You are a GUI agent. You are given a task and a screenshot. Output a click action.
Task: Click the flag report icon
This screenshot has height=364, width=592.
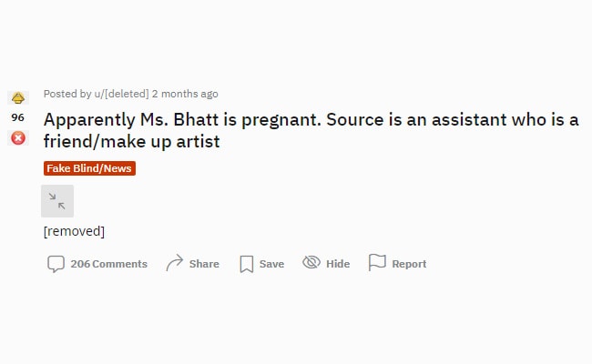pyautogui.click(x=377, y=263)
